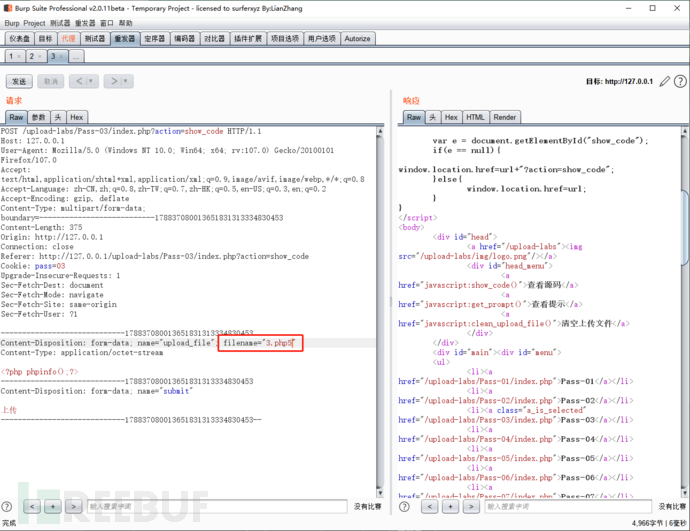Open the 解码器 (Decoder) tab
The image size is (690, 531).
tap(184, 39)
